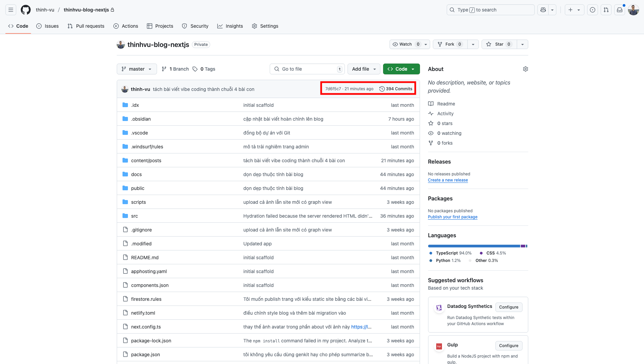
Task: Configure Datadog Synthetics workflow
Action: click(509, 307)
